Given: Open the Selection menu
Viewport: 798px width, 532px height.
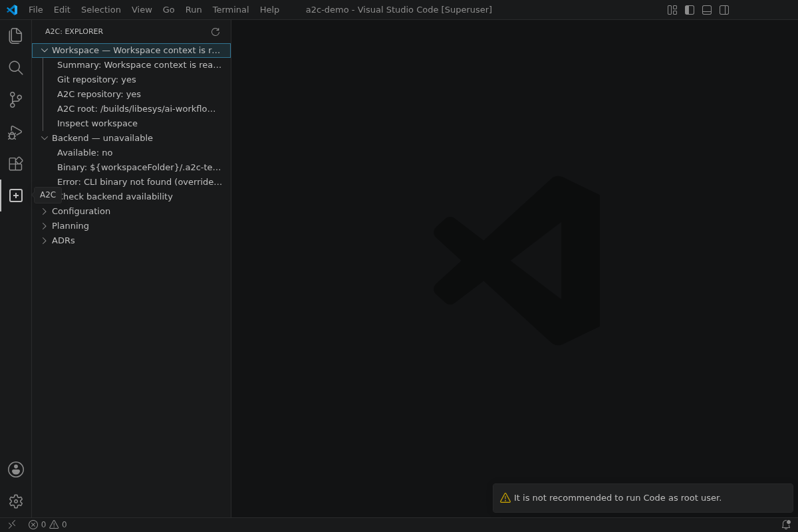Looking at the screenshot, I should 101,10.
